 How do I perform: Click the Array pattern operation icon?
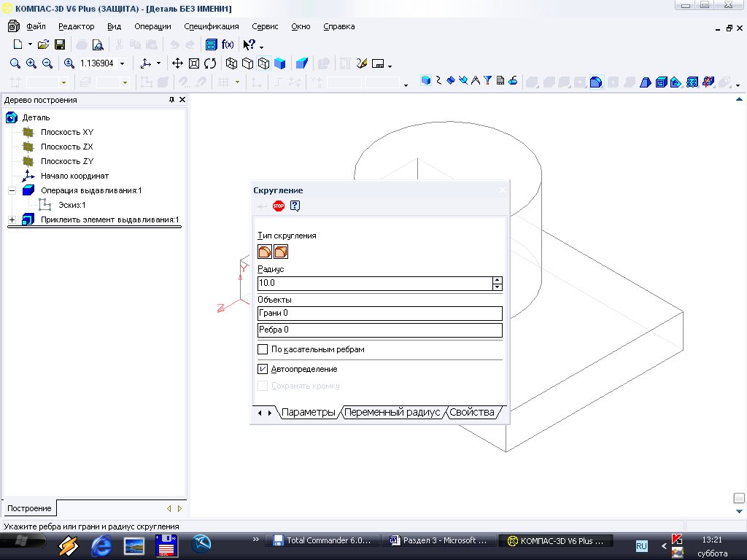tap(692, 82)
